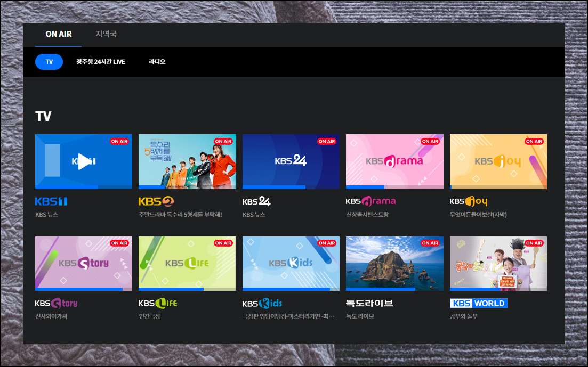Click the KBS WORLD logo badge
This screenshot has width=588, height=367.
coord(479,303)
